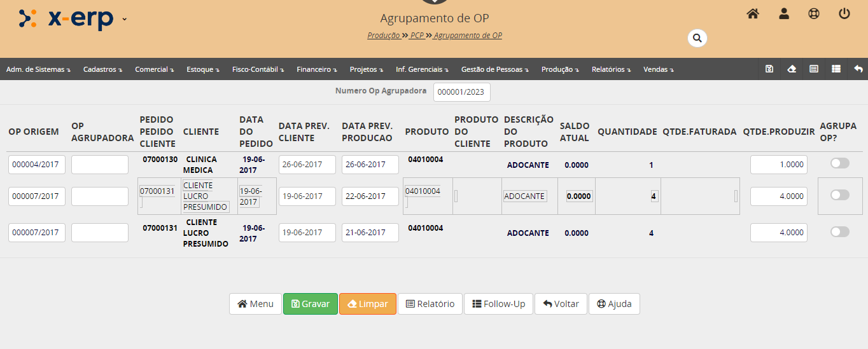Click the power logout icon

click(844, 13)
